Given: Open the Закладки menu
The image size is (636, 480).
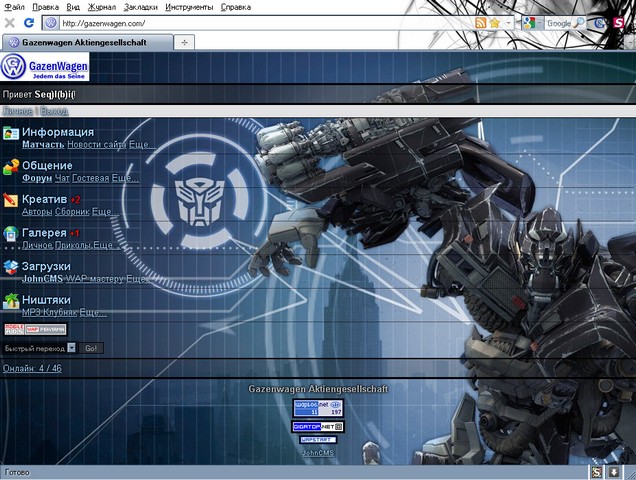Looking at the screenshot, I should coord(141,7).
